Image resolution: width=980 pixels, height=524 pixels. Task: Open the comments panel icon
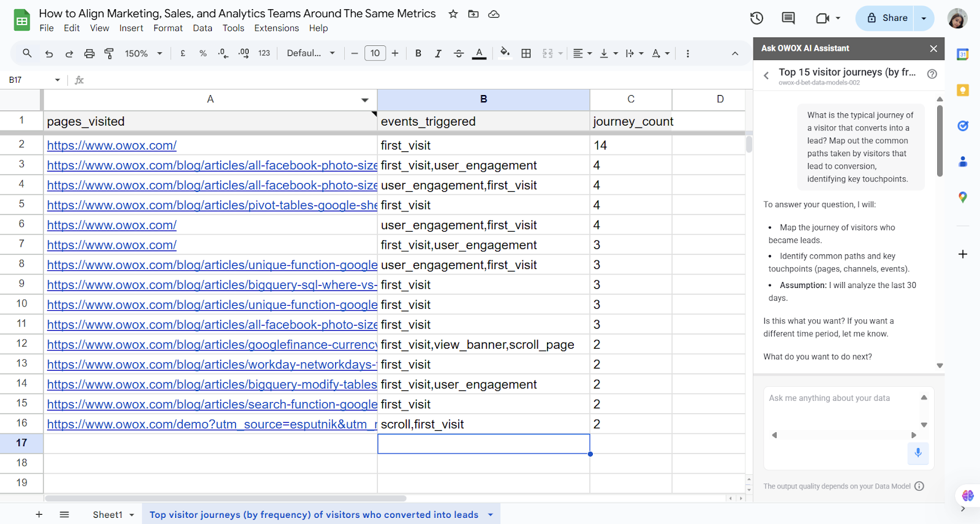[788, 18]
